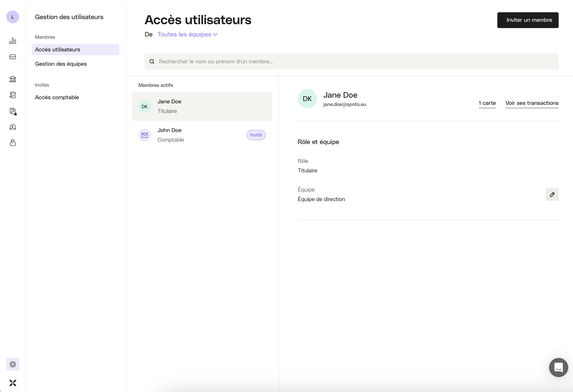Open the statistics bar chart icon

pyautogui.click(x=13, y=41)
